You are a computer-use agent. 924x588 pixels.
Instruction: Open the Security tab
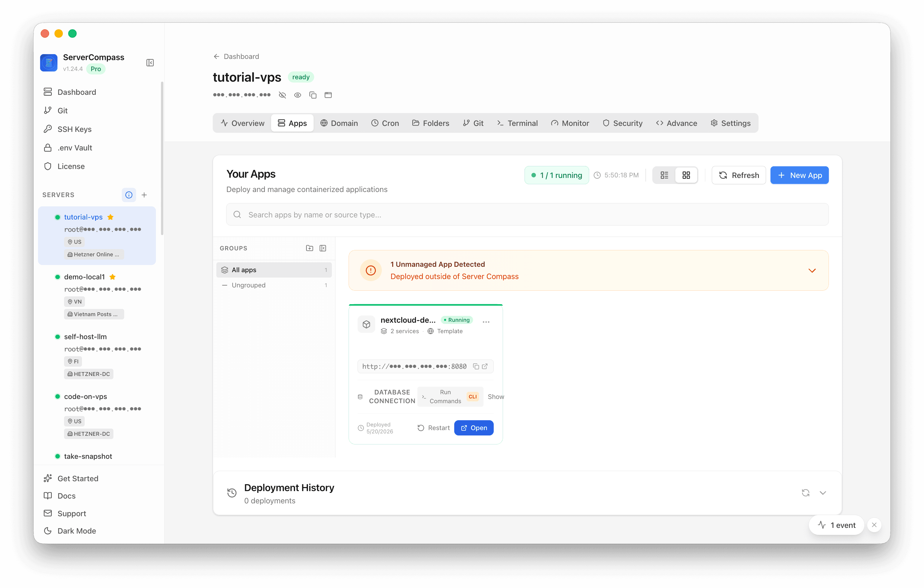click(x=622, y=123)
